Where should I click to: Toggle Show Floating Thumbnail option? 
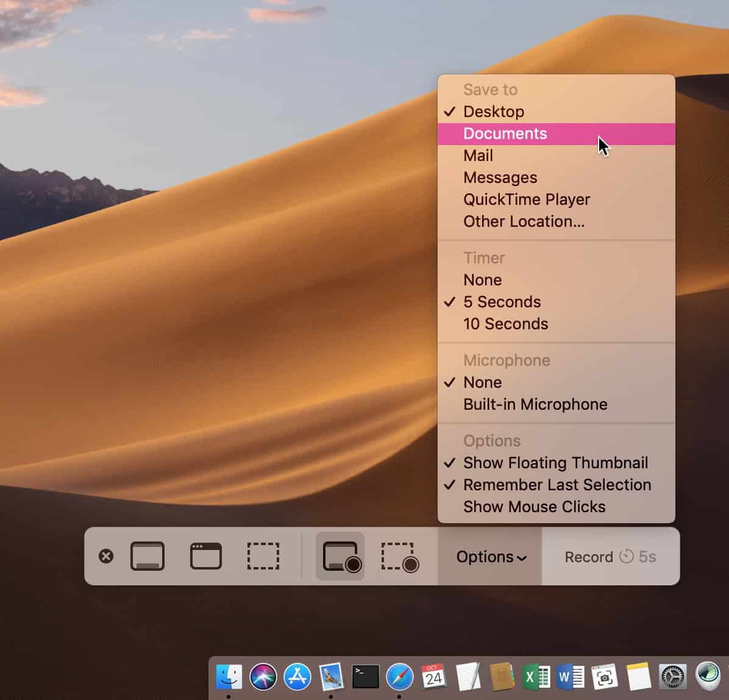pyautogui.click(x=557, y=463)
